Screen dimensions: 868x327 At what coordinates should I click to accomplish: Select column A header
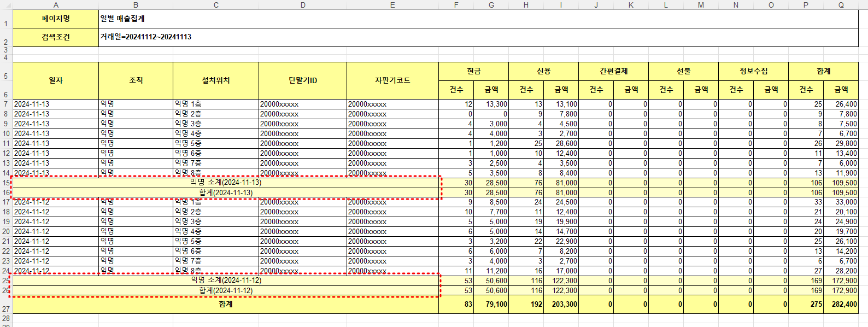click(x=56, y=5)
